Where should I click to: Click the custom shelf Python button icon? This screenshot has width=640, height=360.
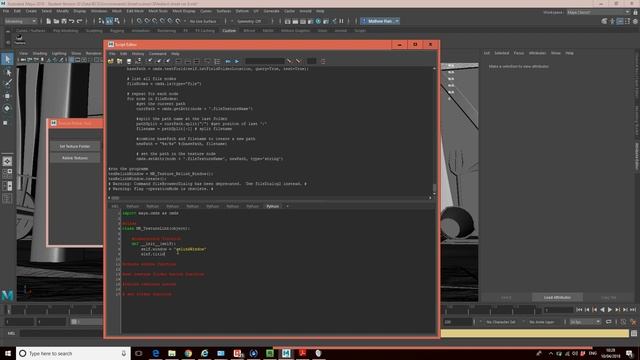tap(20, 38)
